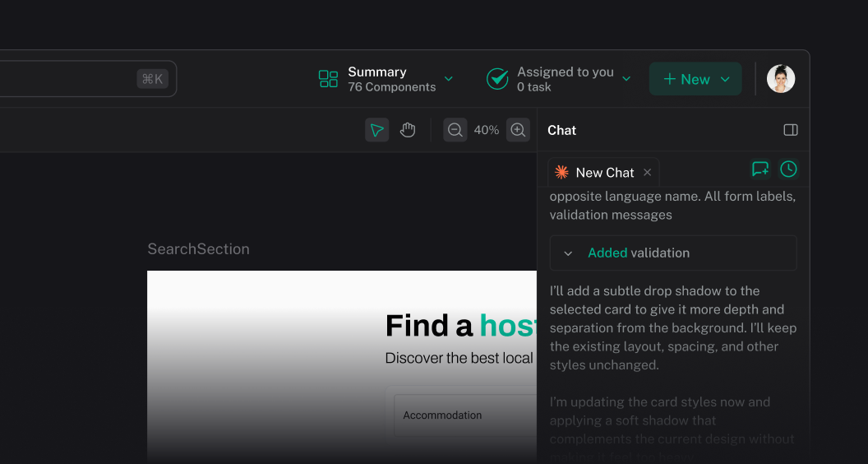The image size is (868, 464).
Task: Activate the hand pan tool
Action: [x=408, y=130]
